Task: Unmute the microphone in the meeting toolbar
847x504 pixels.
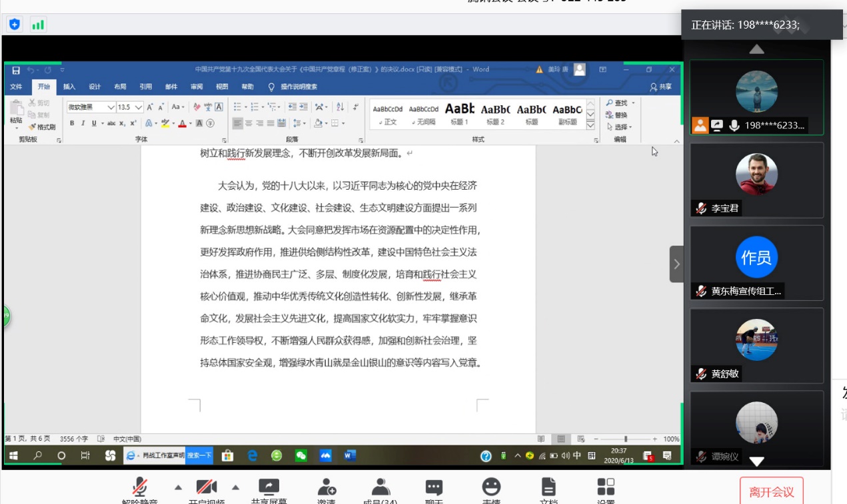Action: coord(139,491)
